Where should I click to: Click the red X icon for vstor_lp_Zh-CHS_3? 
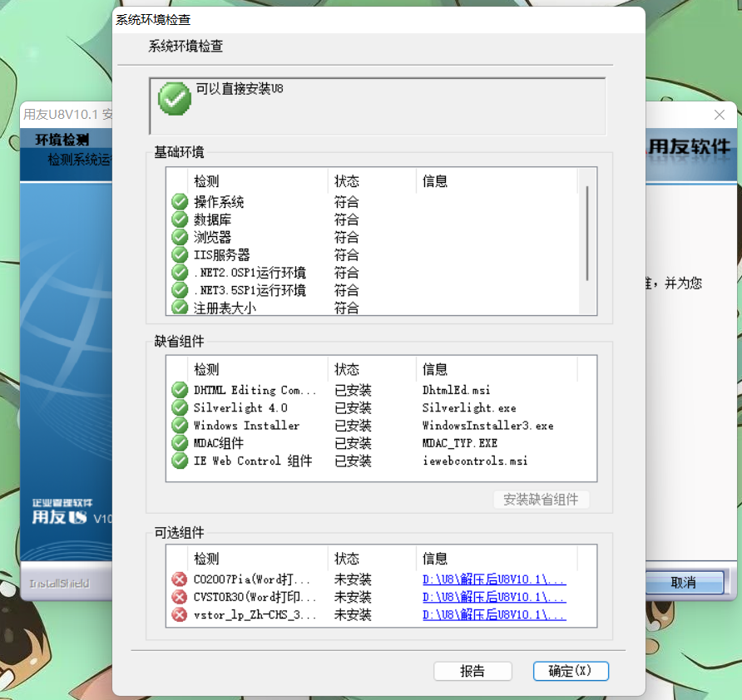pos(180,615)
